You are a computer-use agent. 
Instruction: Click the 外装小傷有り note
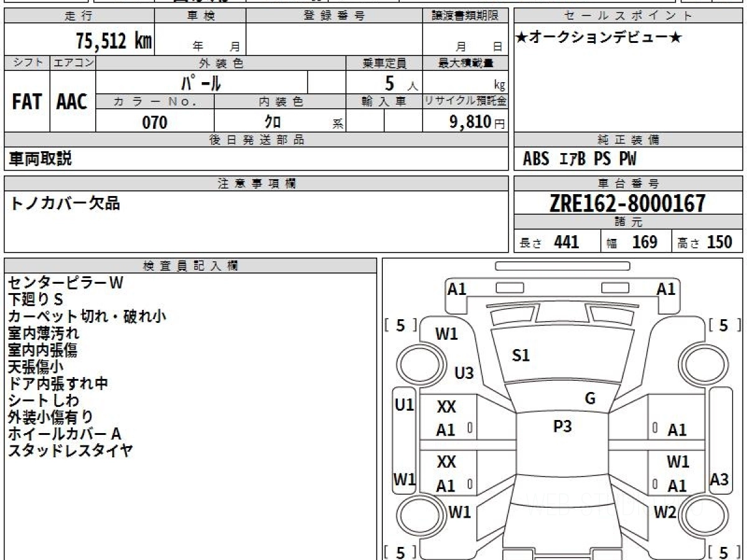[x=51, y=418]
